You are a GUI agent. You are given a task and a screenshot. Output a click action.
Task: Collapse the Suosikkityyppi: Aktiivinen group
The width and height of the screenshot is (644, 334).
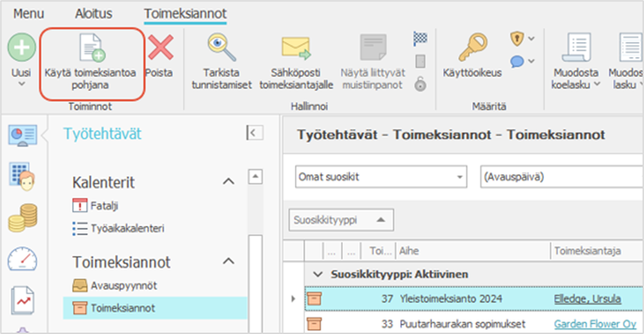318,274
